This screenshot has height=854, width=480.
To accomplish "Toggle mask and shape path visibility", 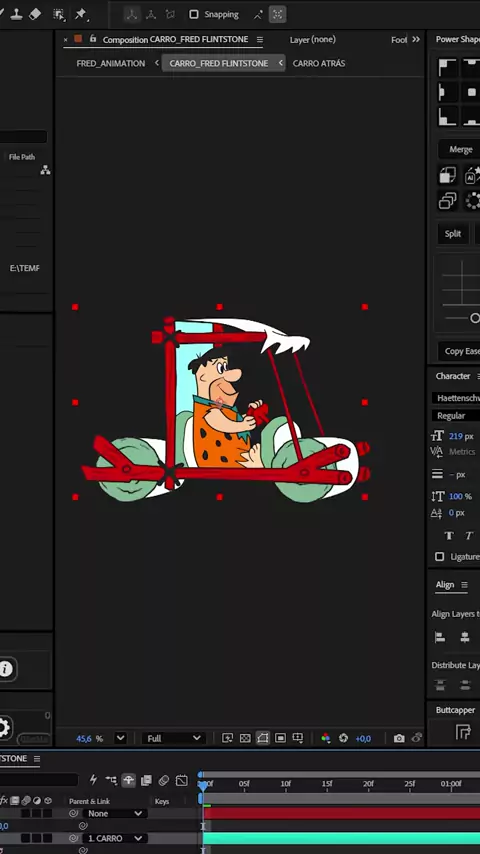I will click(x=263, y=738).
